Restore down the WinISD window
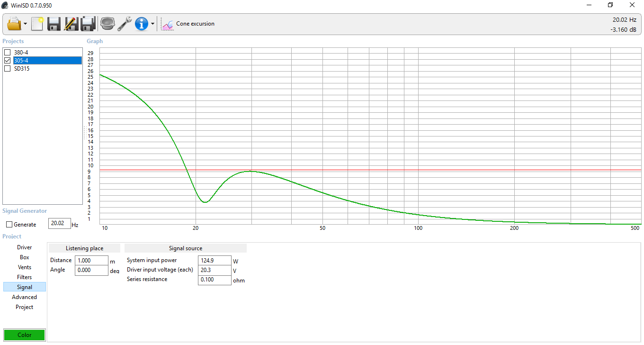This screenshot has height=345, width=644. tap(610, 5)
